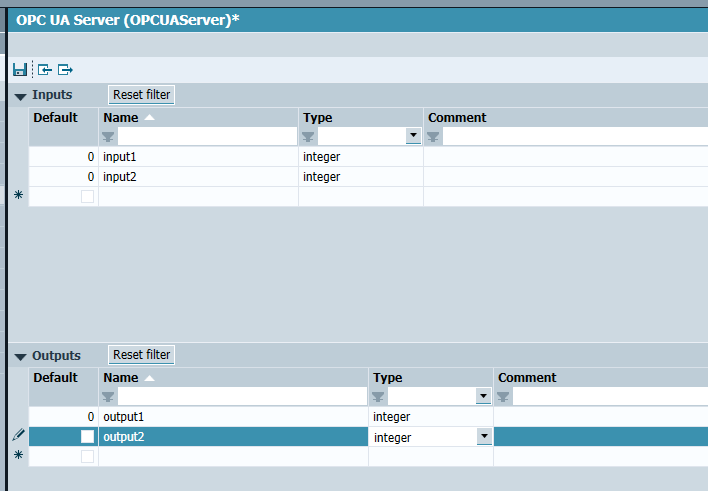The image size is (708, 491).
Task: Click the empty Name cell in new Inputs row
Action: pos(198,196)
